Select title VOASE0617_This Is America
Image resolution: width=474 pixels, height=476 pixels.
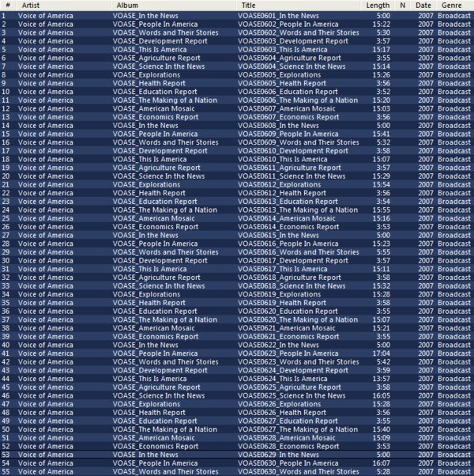point(283,269)
